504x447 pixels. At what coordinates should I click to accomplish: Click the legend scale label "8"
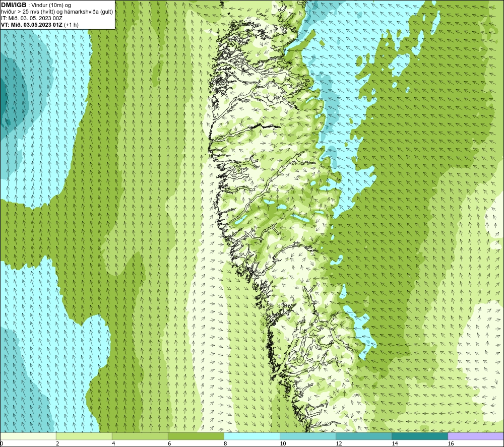(x=225, y=443)
